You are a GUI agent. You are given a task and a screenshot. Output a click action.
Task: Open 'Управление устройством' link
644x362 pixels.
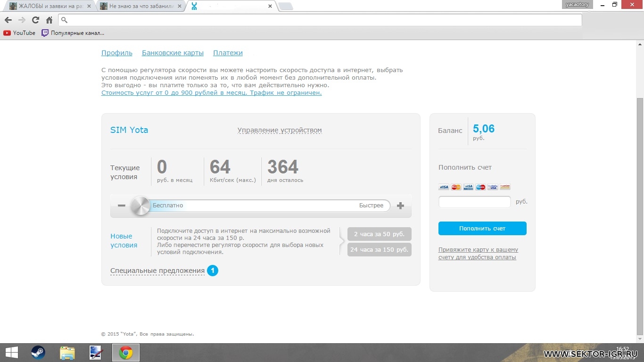tap(280, 130)
